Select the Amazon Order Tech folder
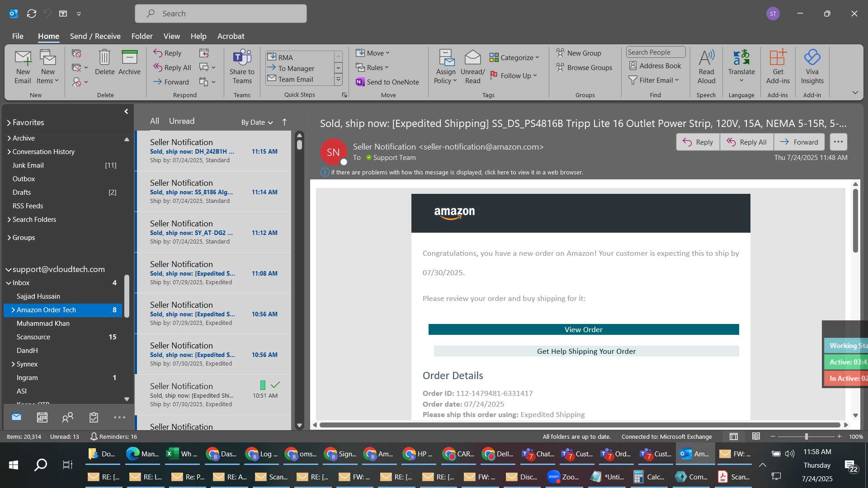This screenshot has height=488, width=868. (x=63, y=310)
